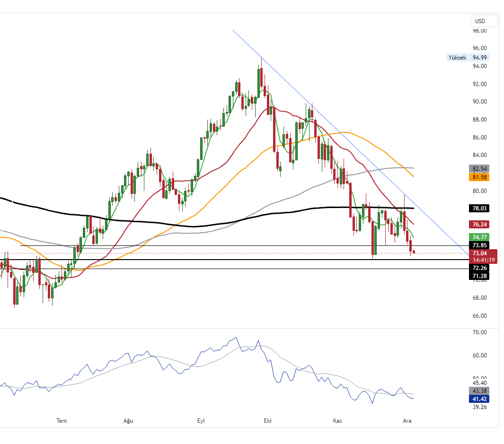Screen dimensions: 504x444
Task: Select the green 74.77 price label
Action: click(479, 237)
